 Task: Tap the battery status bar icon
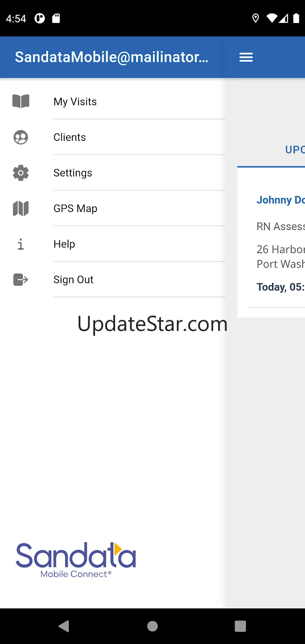click(296, 18)
